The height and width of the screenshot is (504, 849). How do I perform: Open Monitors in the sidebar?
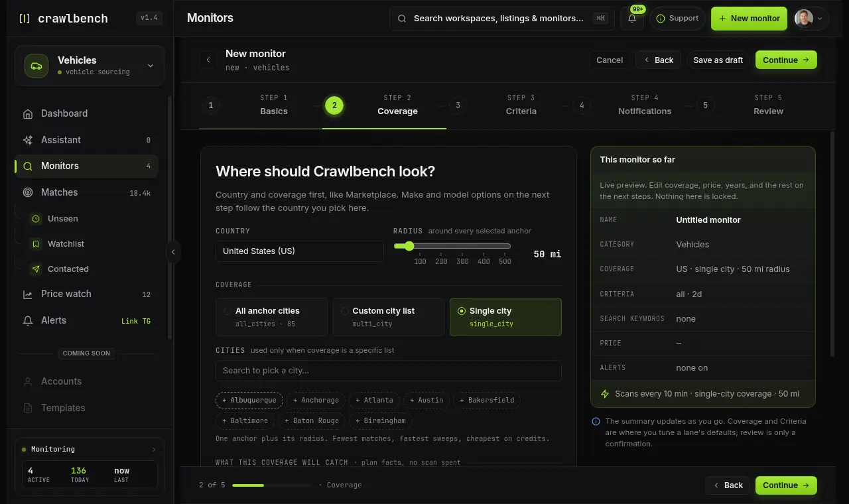(x=87, y=166)
